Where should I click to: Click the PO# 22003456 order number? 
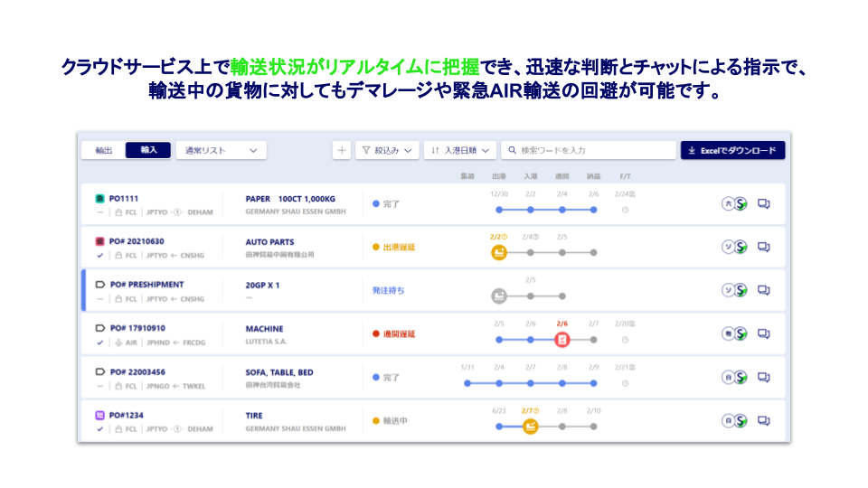pyautogui.click(x=137, y=371)
